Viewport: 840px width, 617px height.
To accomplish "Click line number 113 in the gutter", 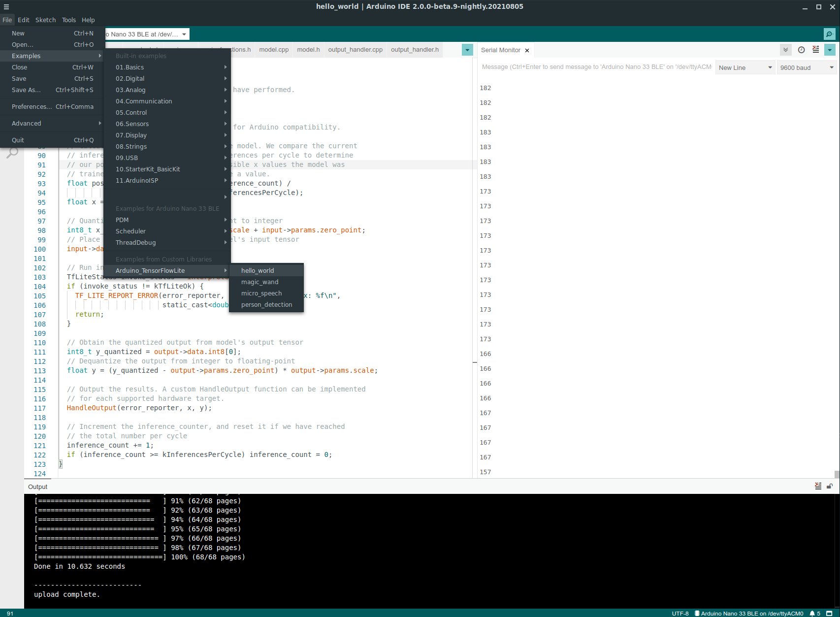I will point(40,371).
